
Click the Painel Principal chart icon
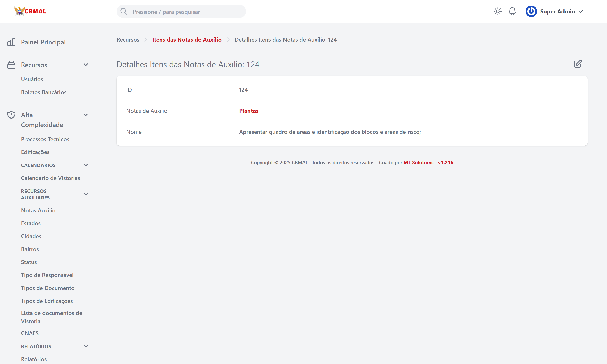[x=11, y=42]
